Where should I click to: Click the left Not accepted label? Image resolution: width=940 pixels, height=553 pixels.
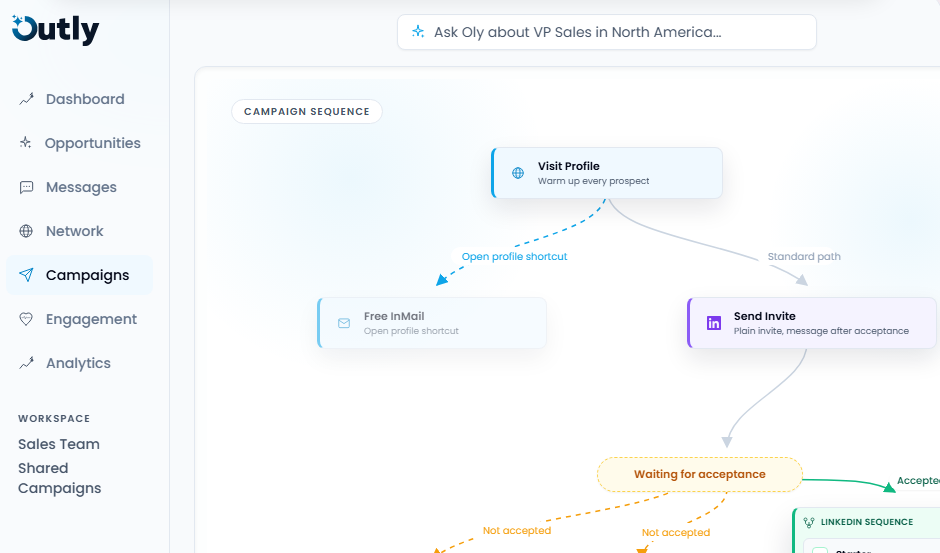[517, 531]
